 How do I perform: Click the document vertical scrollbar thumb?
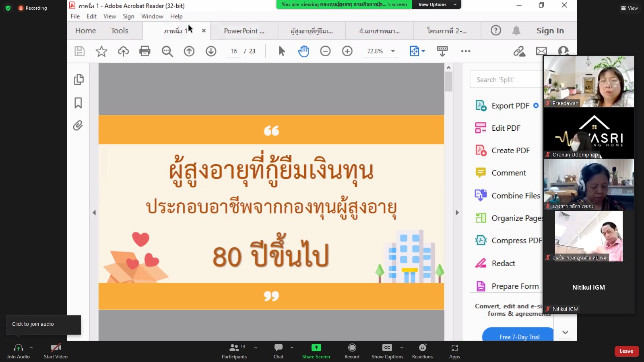point(448,81)
